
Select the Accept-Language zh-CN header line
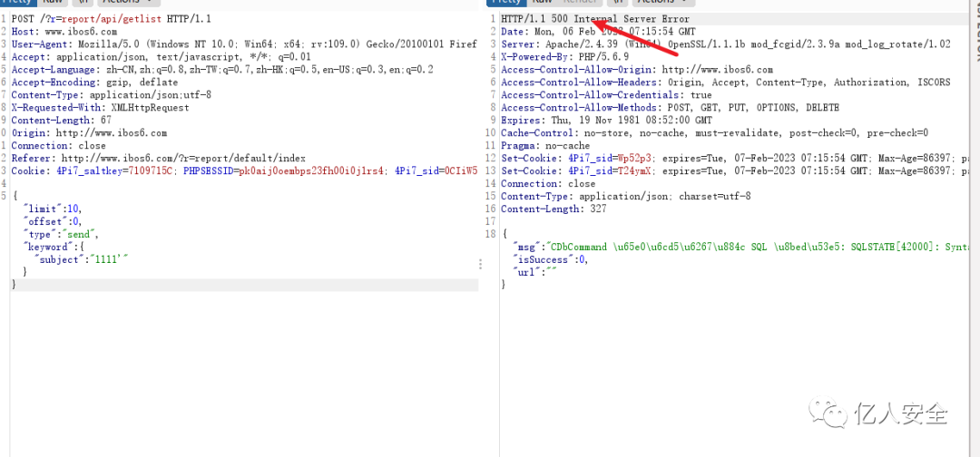pyautogui.click(x=222, y=69)
